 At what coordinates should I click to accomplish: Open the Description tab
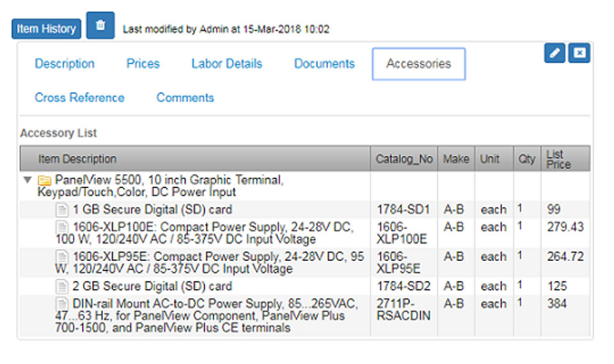click(65, 64)
